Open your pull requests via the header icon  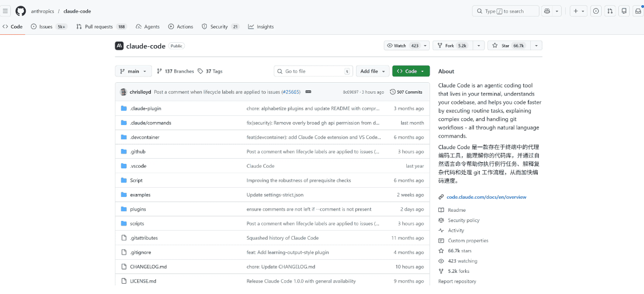610,11
